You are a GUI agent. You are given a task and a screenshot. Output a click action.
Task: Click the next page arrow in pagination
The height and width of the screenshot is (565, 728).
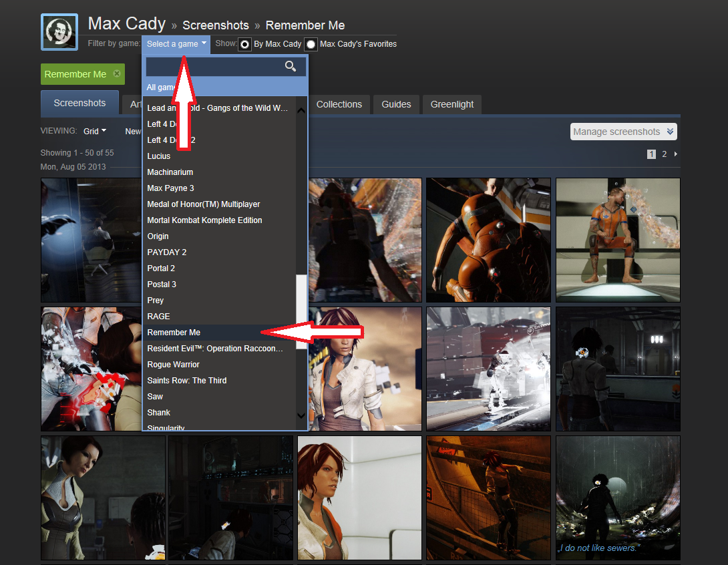pos(675,154)
